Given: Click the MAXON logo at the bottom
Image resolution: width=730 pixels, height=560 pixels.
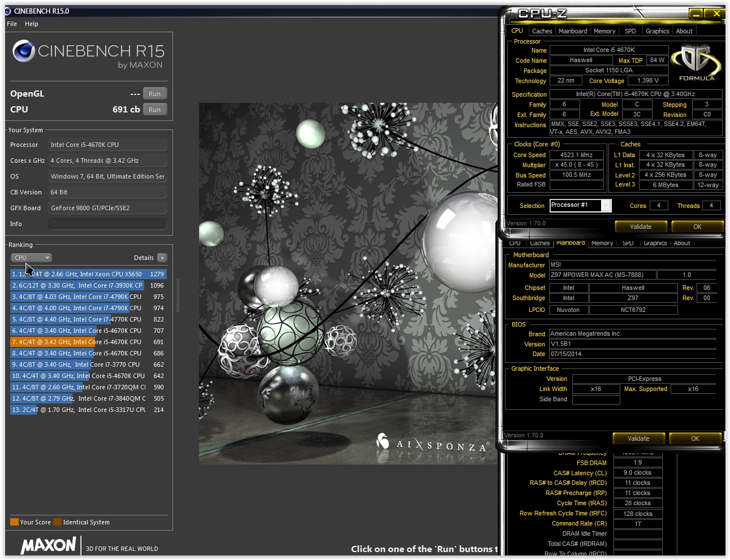Looking at the screenshot, I should coord(49,545).
